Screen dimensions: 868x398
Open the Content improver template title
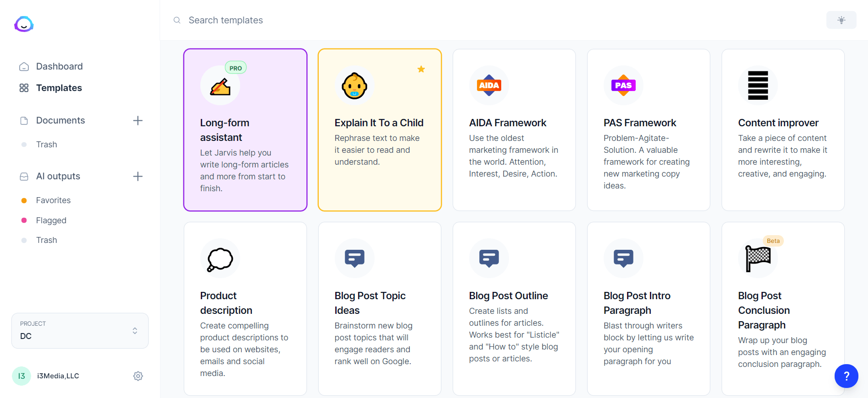click(778, 123)
